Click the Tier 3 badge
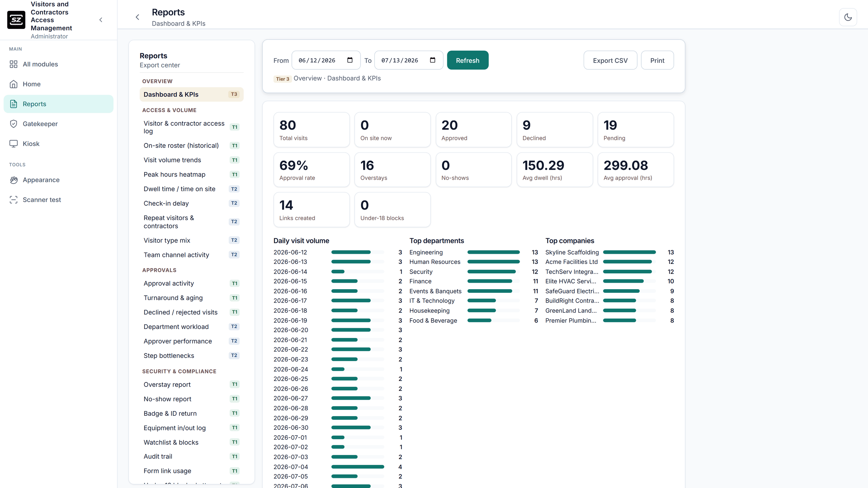 (x=282, y=79)
